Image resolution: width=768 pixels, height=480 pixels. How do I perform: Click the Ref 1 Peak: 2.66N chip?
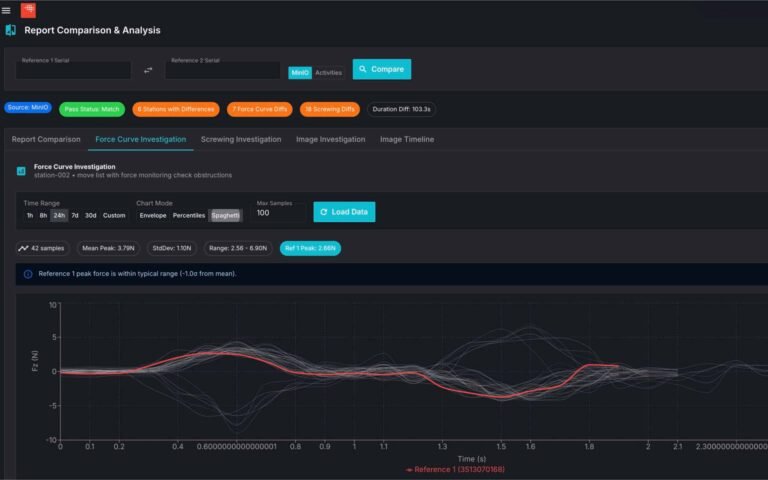pyautogui.click(x=310, y=248)
